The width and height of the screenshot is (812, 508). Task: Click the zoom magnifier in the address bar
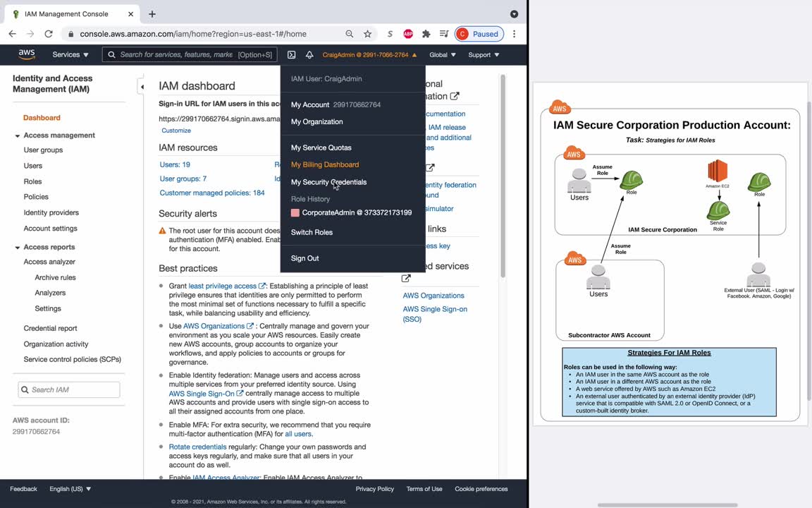coord(350,34)
